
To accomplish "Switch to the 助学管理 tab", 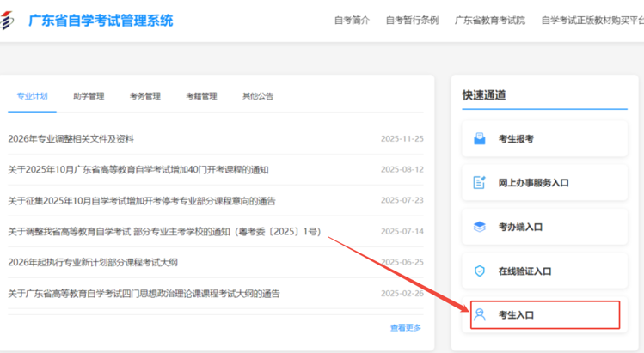I will pos(89,96).
